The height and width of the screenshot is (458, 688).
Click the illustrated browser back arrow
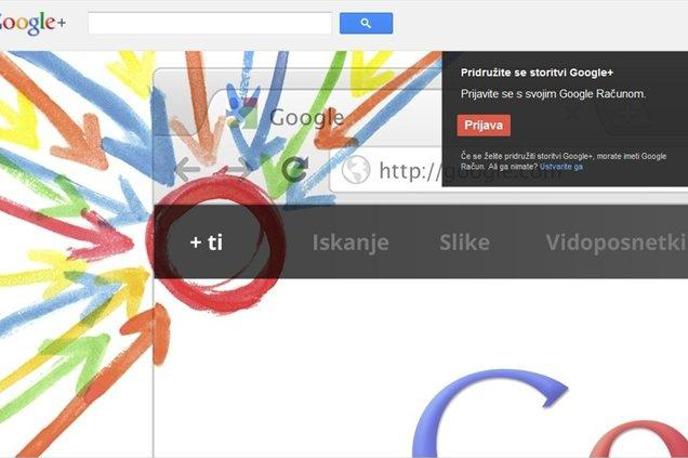click(187, 169)
